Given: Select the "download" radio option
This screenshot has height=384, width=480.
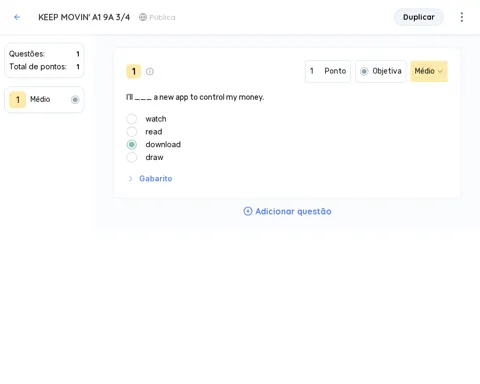Looking at the screenshot, I should click(x=132, y=144).
